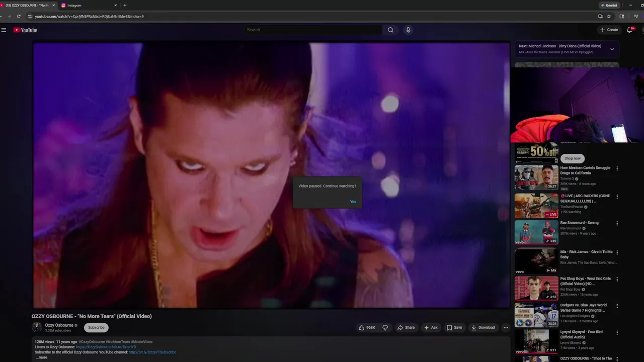Screen dimensions: 644x362
Task: Expand the playlist panel chevron
Action: coord(612,49)
